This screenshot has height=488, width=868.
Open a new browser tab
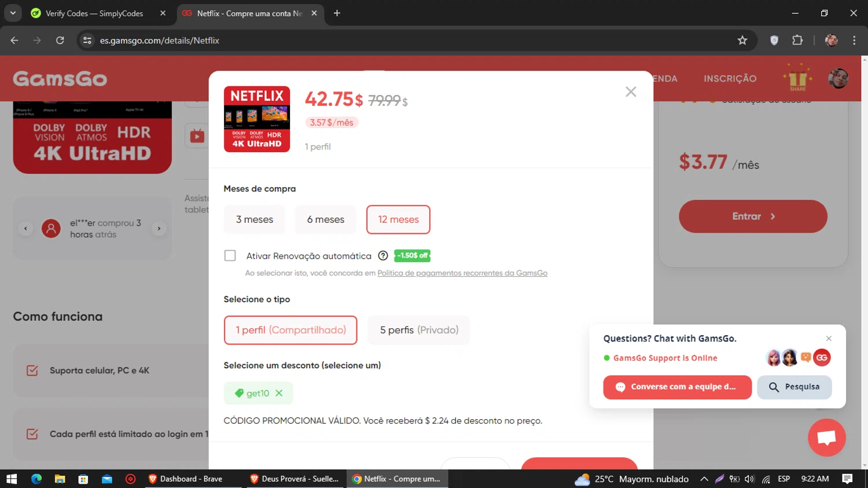pyautogui.click(x=337, y=13)
